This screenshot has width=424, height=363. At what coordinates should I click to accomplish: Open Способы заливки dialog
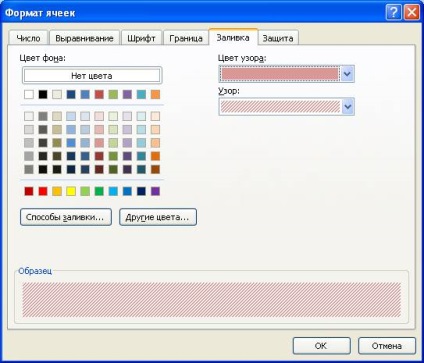[66, 217]
